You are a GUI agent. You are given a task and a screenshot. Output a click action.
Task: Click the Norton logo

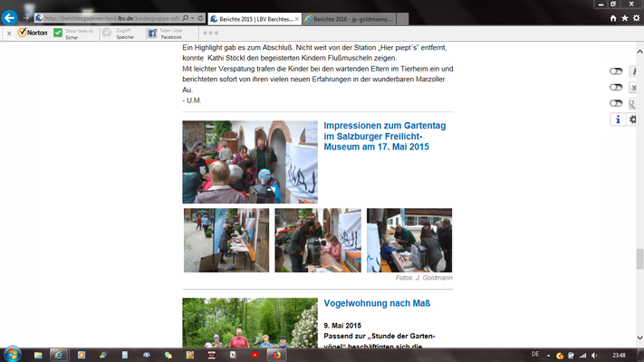coord(33,33)
